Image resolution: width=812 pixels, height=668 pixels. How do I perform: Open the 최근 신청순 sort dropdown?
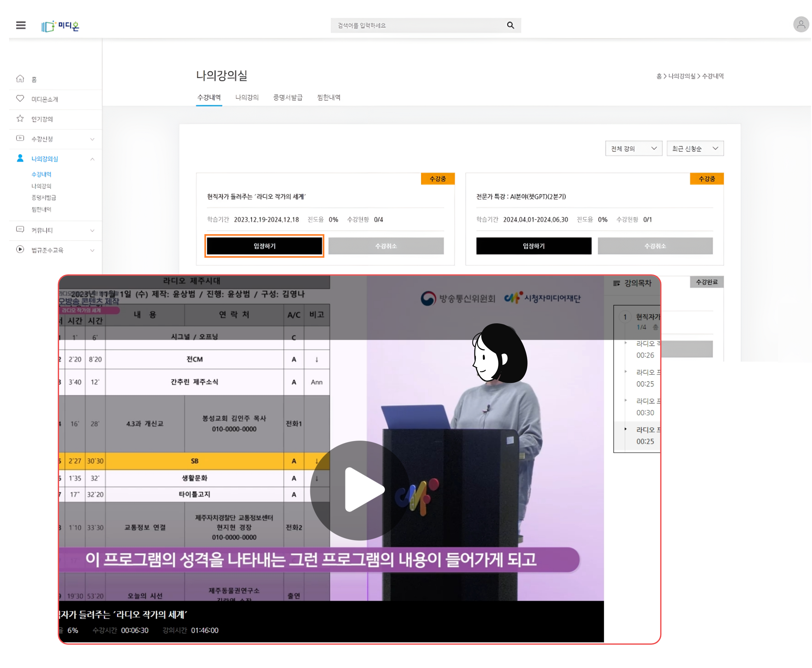pos(695,148)
